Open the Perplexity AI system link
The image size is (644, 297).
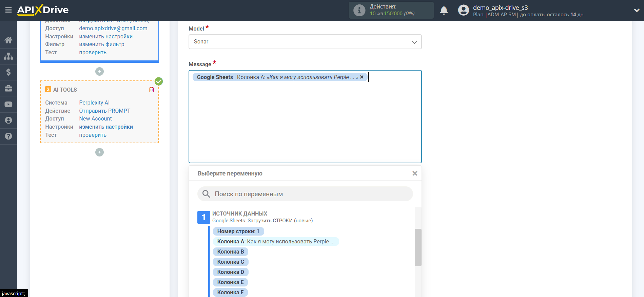pos(94,103)
